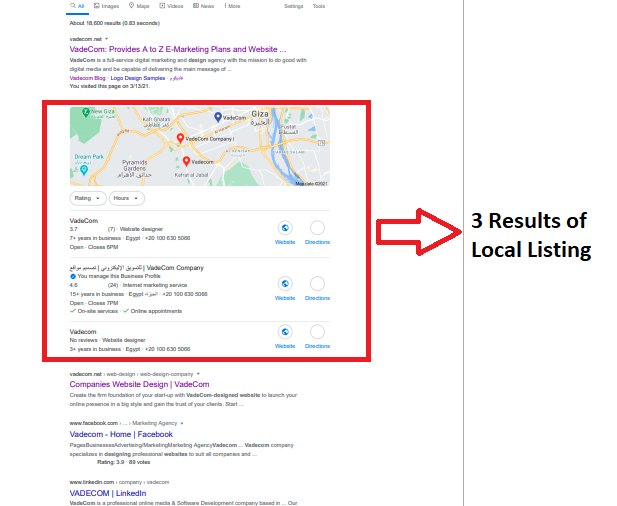
Task: Open the More search options menu
Action: tap(232, 6)
